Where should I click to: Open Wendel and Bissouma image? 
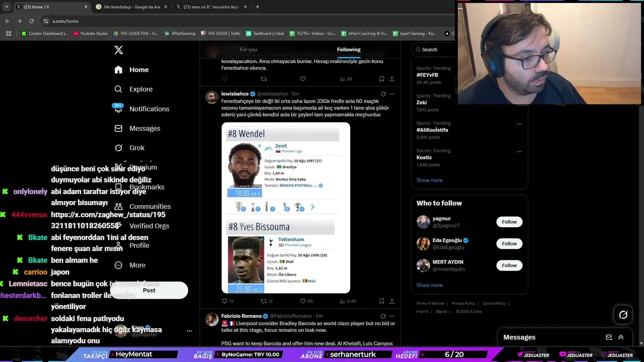pyautogui.click(x=286, y=208)
